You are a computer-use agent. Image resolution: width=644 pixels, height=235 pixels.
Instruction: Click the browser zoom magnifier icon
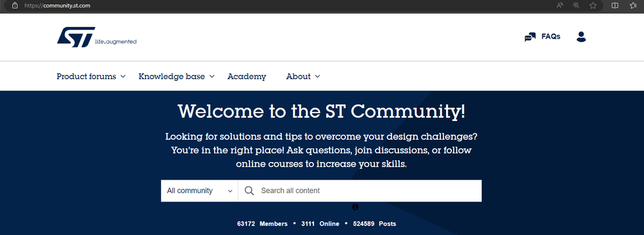pos(576,5)
